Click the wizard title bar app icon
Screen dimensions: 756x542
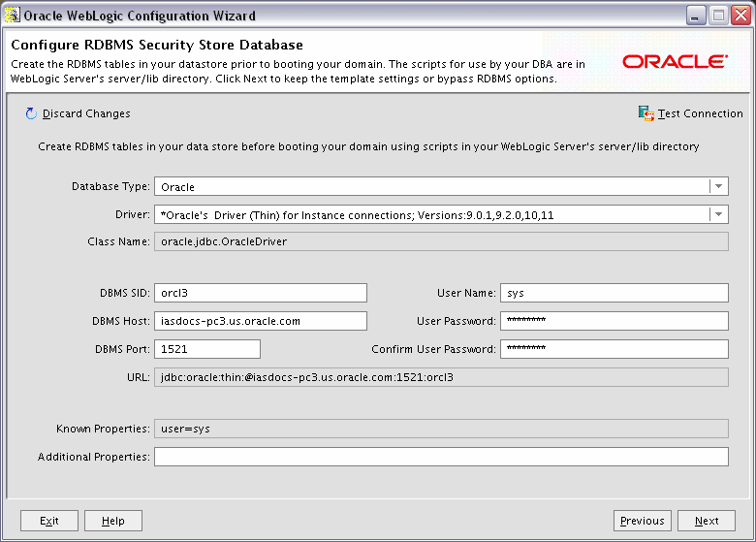click(x=12, y=15)
